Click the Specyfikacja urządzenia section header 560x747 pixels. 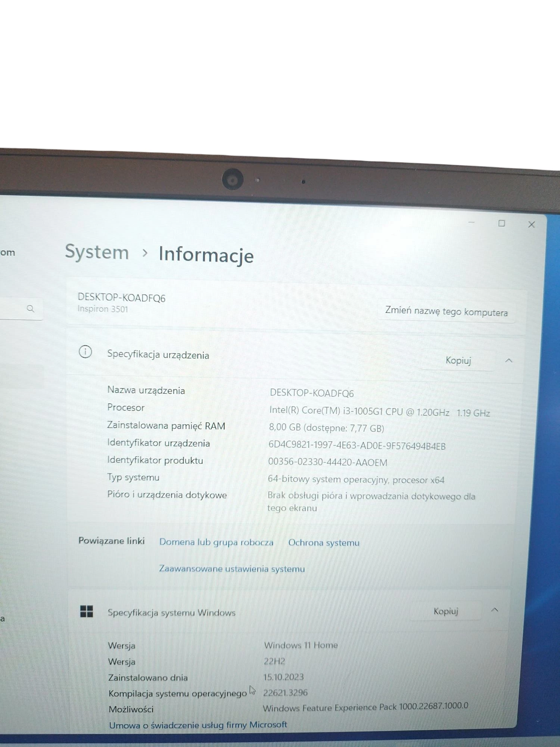click(158, 354)
